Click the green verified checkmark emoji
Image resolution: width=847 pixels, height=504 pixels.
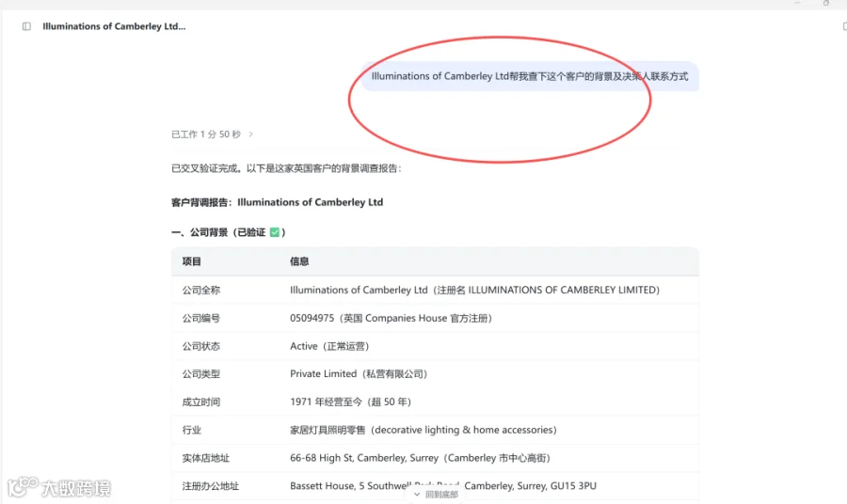[275, 232]
